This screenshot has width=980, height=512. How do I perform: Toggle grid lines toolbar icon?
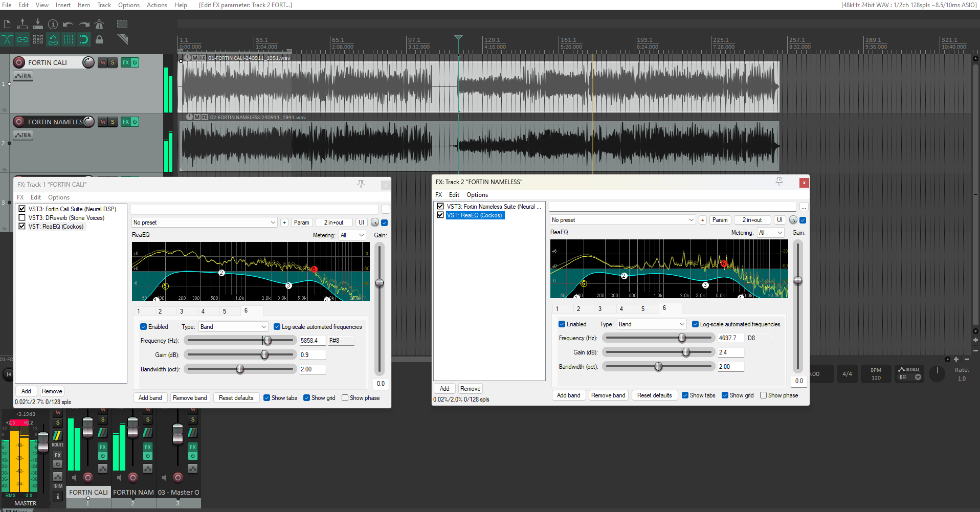click(x=69, y=39)
